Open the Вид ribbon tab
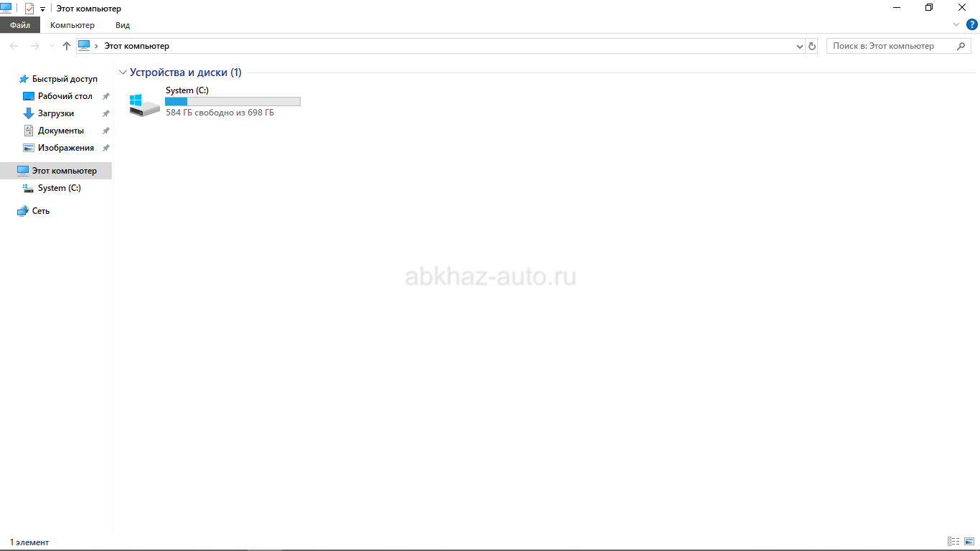The width and height of the screenshot is (980, 551). pyautogui.click(x=123, y=25)
